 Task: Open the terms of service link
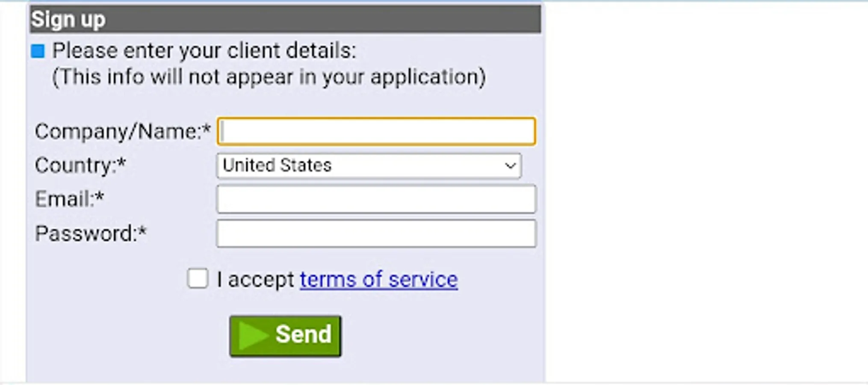[378, 280]
